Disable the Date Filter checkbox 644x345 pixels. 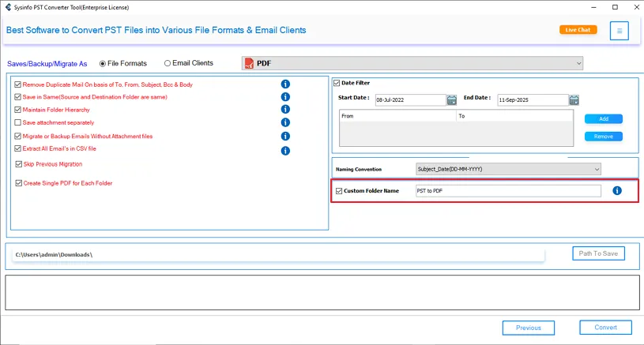click(x=337, y=83)
